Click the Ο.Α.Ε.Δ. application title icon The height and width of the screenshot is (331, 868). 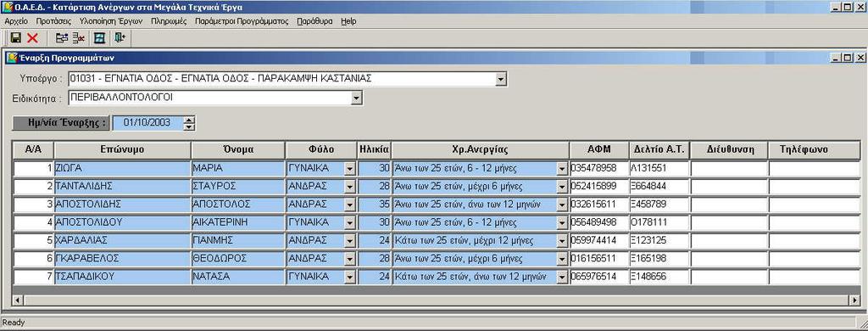[7, 7]
